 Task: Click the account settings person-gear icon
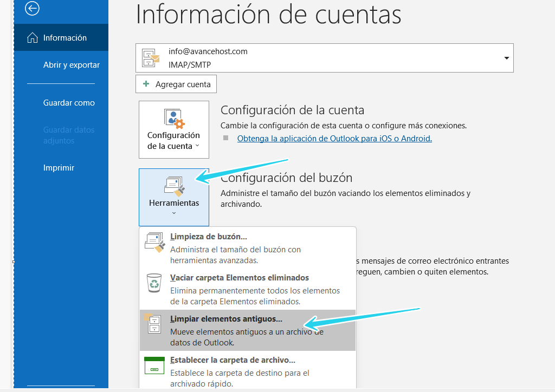174,118
